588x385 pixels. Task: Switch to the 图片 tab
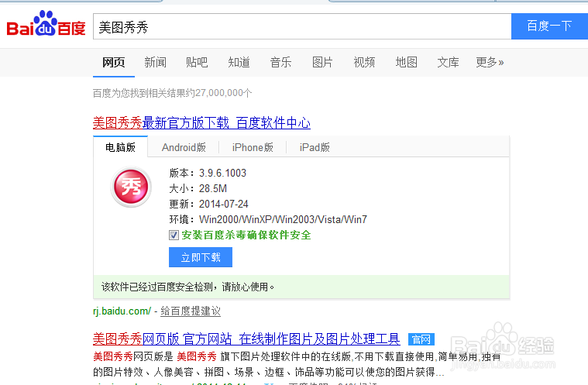point(322,62)
